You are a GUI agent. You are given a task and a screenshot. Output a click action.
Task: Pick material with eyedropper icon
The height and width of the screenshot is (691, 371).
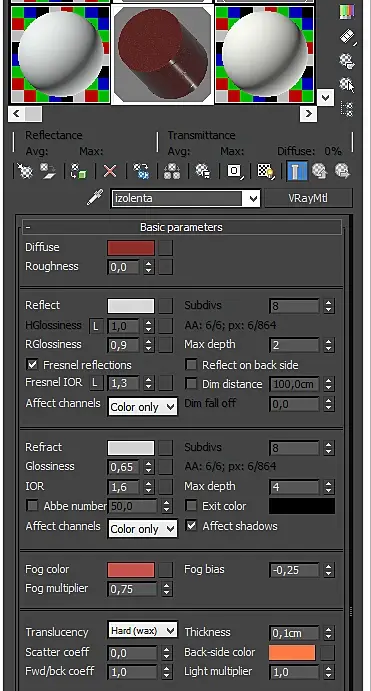(x=94, y=198)
